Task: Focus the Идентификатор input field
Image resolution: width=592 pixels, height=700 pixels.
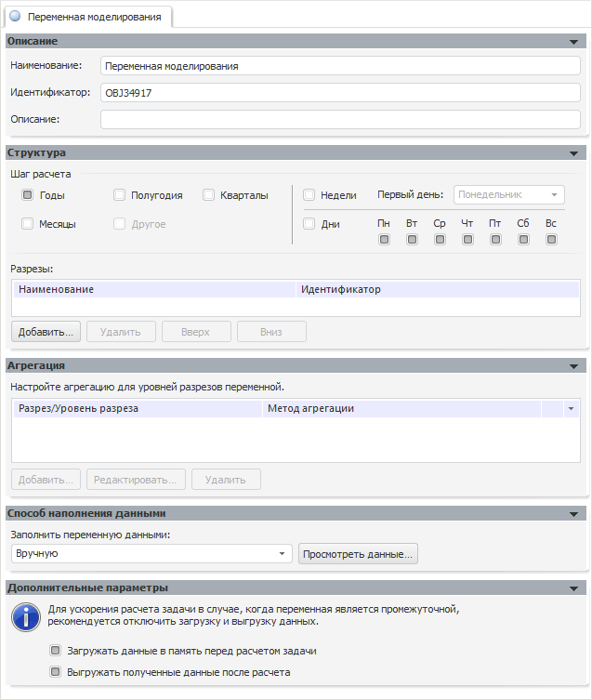Action: 340,92
